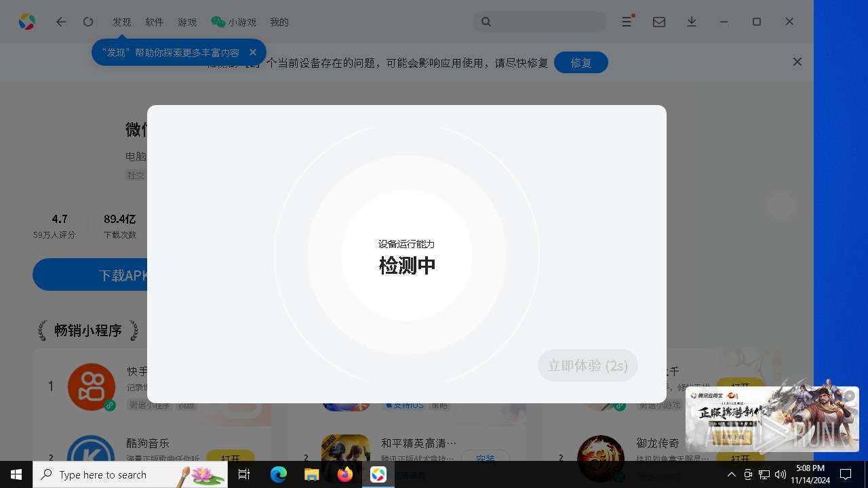This screenshot has width=868, height=488.
Task: Open the messages envelope icon
Action: tap(659, 22)
